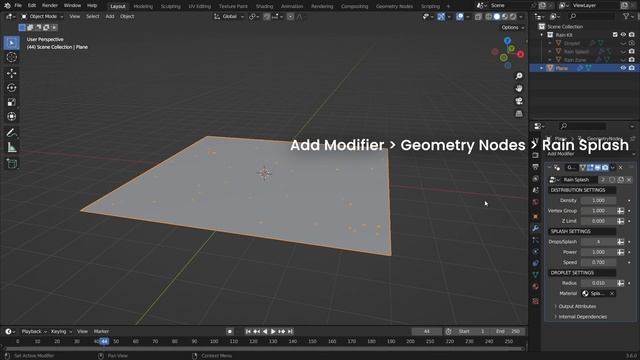The image size is (640, 360).
Task: Toggle camera view with camera icon
Action: pyautogui.click(x=519, y=101)
